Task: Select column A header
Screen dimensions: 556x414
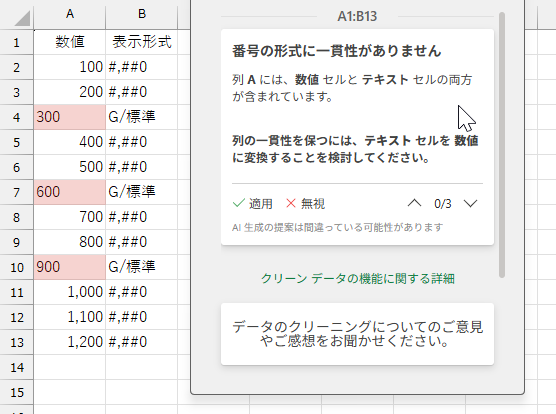Action: 70,14
